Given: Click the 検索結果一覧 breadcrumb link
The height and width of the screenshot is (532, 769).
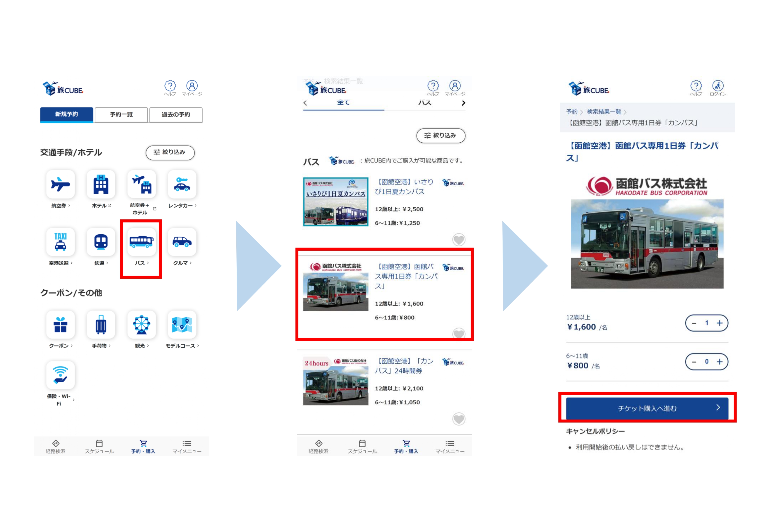Looking at the screenshot, I should tap(604, 112).
